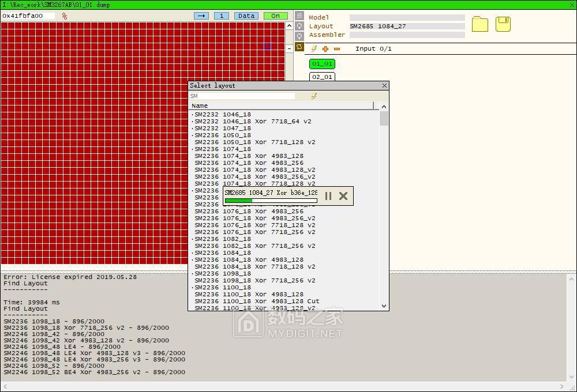This screenshot has height=392, width=577.
Task: Click the arrow direction button
Action: pos(201,16)
